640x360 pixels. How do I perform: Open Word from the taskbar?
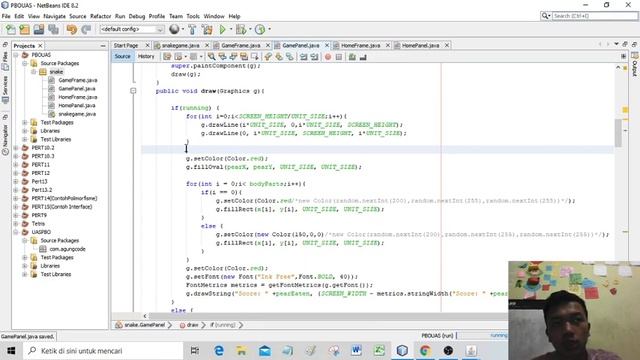[356, 350]
